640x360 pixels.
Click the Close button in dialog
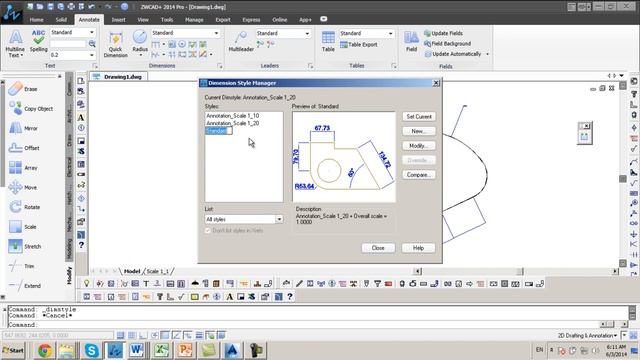[x=378, y=248]
